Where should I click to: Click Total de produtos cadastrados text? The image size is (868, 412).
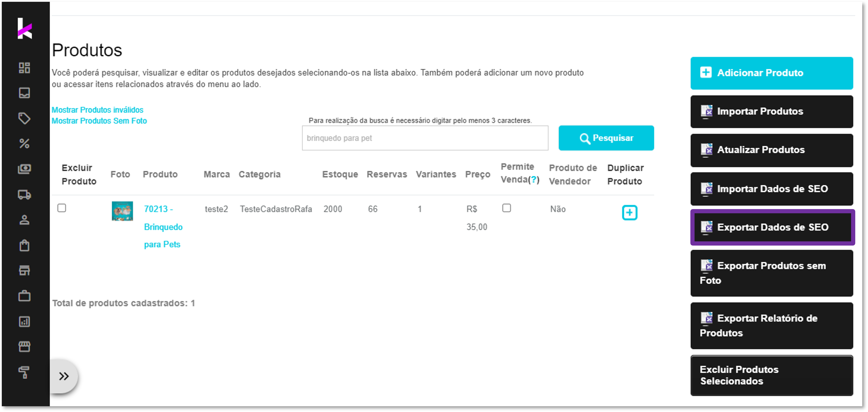pyautogui.click(x=123, y=303)
